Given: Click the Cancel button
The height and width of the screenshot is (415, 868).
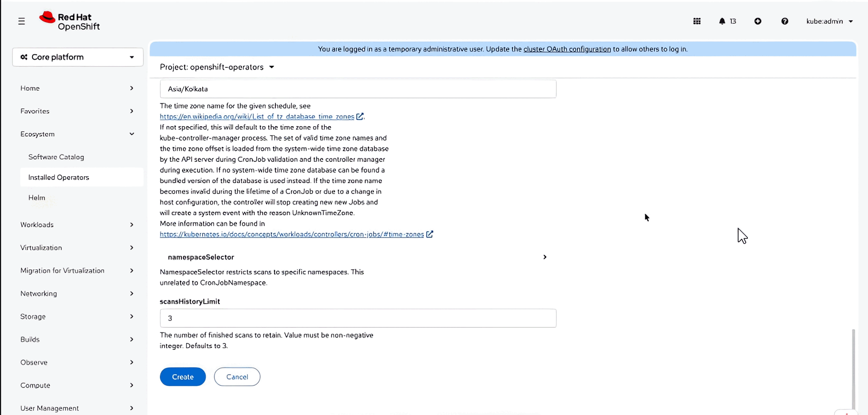Looking at the screenshot, I should pyautogui.click(x=237, y=377).
